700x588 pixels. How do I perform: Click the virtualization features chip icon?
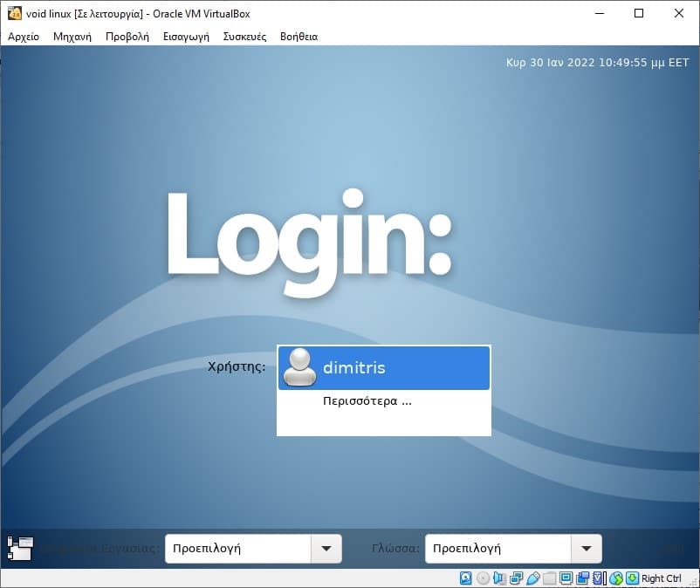[598, 578]
